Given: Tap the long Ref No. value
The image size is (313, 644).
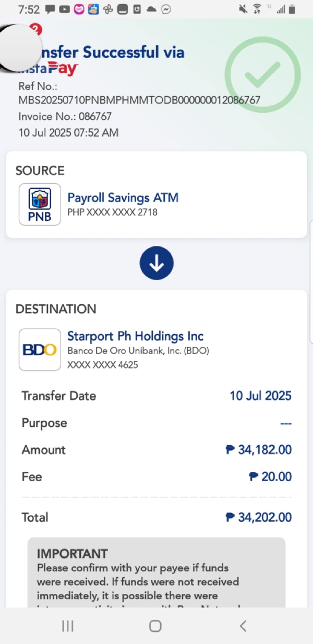Looking at the screenshot, I should (x=139, y=100).
